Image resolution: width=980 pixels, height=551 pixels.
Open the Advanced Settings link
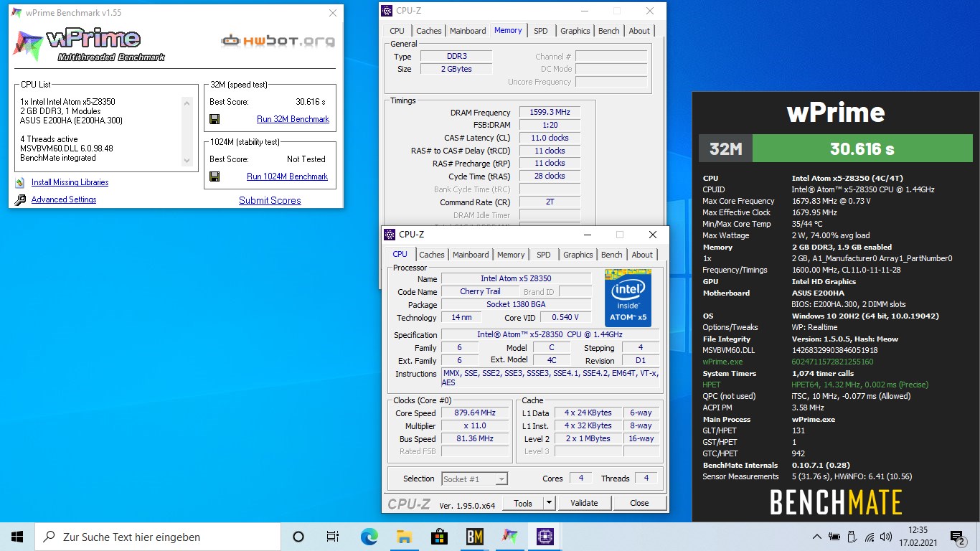tap(64, 200)
